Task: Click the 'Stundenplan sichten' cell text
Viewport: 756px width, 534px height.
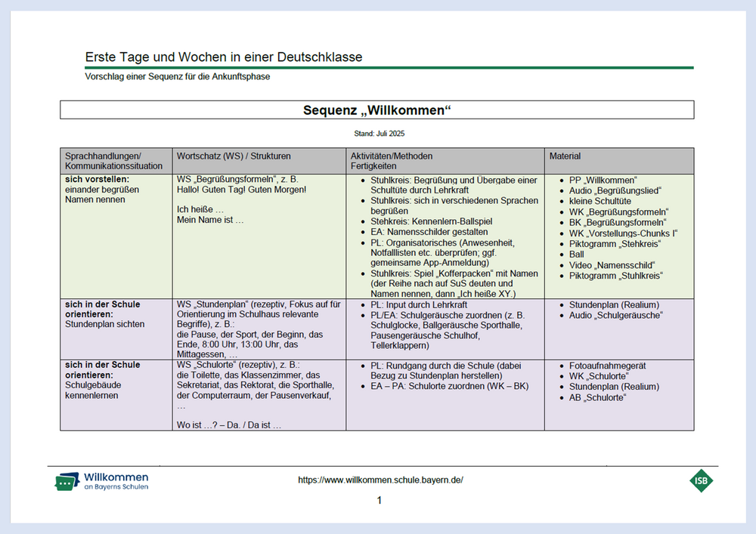Action: point(104,325)
